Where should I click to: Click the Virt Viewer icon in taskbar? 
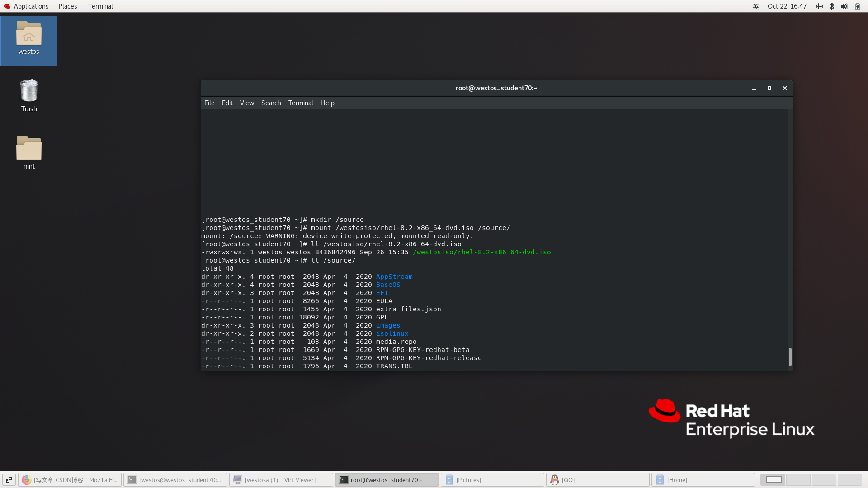(x=238, y=480)
